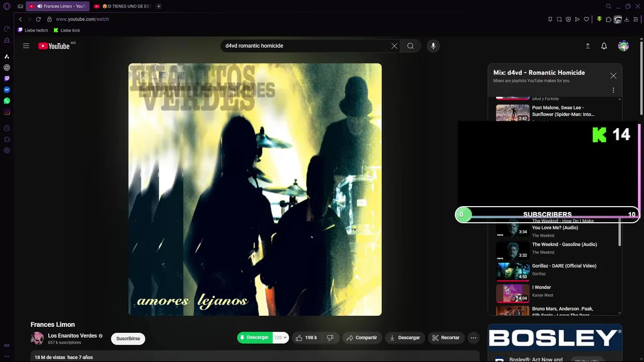Open the Liebe kick bookmark
The image size is (644, 362).
point(67,30)
